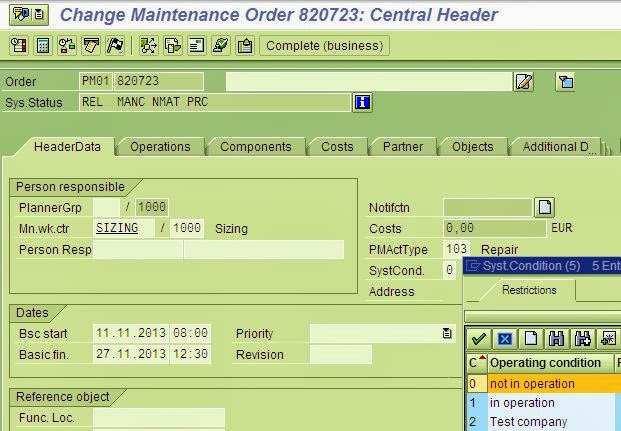Click the Person Resp input field
This screenshot has width=621, height=431.
[x=138, y=250]
